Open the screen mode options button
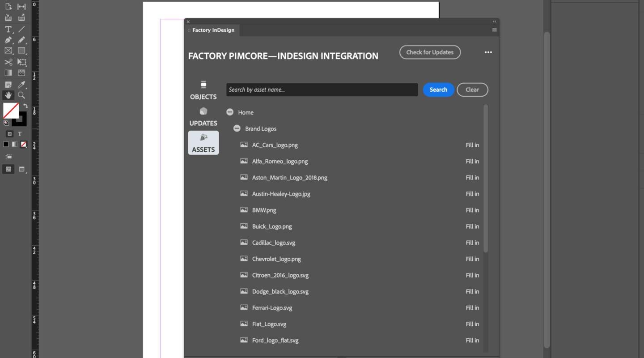Viewport: 644px width, 358px height. (22, 169)
